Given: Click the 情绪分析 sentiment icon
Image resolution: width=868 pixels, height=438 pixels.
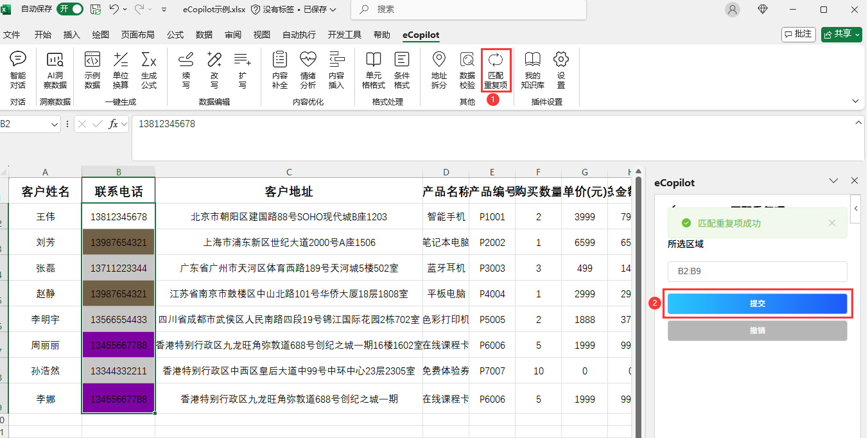Looking at the screenshot, I should point(308,69).
